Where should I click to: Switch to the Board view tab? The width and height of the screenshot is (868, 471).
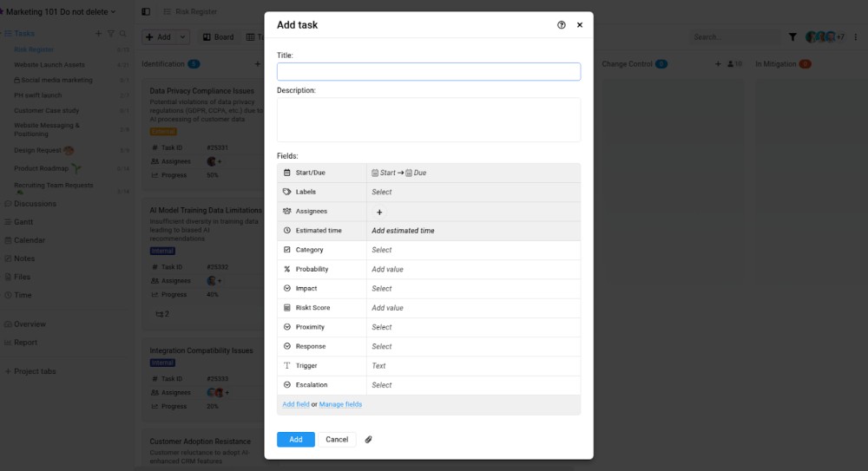pos(218,37)
